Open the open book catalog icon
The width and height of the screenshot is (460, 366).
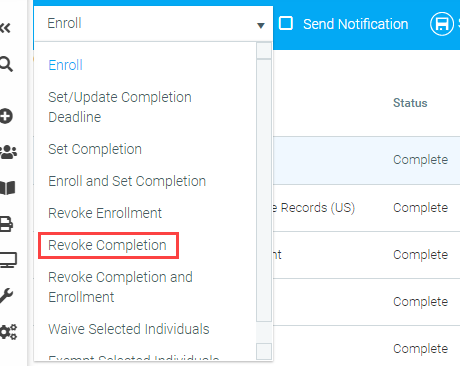click(x=8, y=188)
